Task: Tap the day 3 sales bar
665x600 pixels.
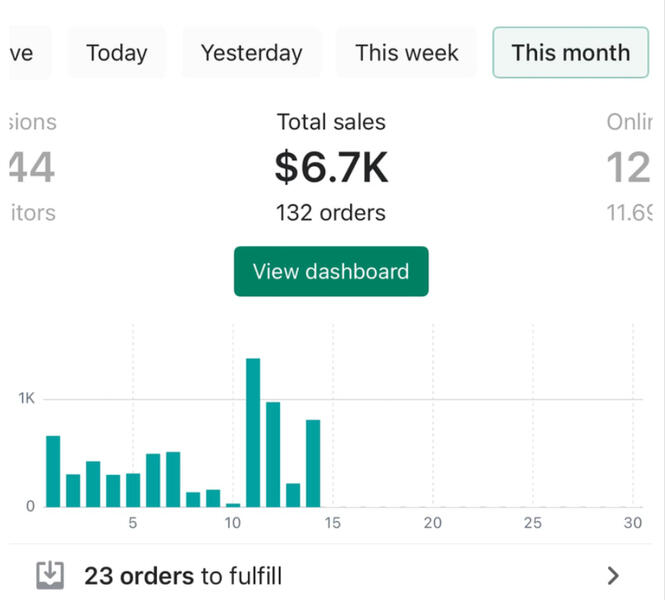Action: coord(93,484)
